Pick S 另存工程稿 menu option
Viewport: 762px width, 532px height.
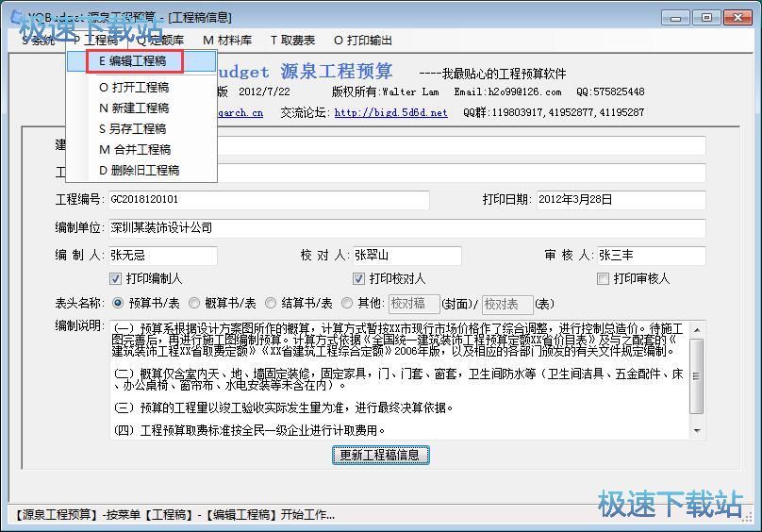point(133,128)
